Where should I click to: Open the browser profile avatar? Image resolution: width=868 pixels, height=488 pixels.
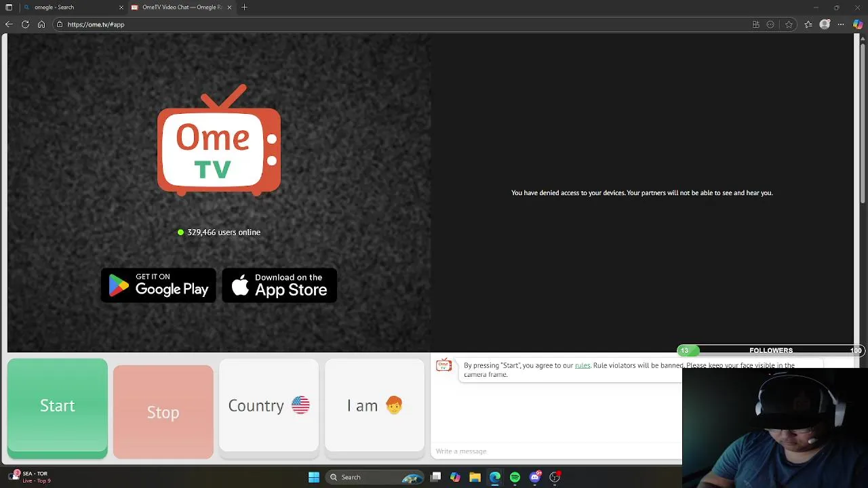click(825, 24)
